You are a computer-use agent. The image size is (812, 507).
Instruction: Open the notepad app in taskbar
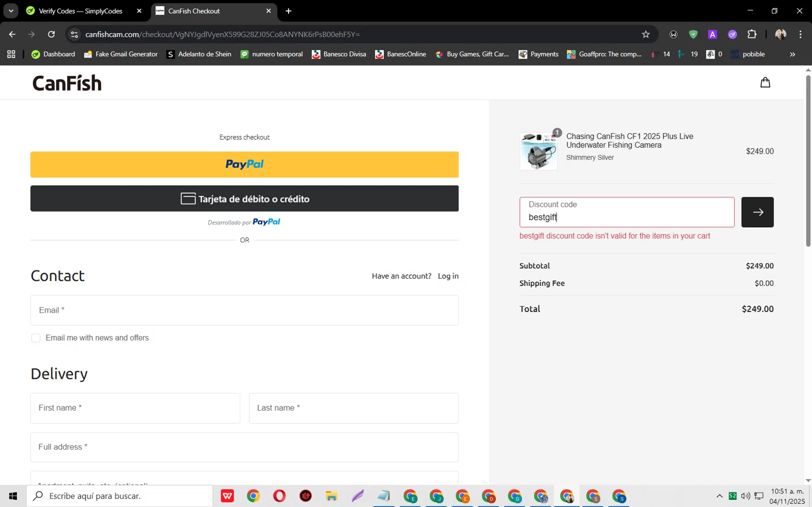tap(383, 496)
